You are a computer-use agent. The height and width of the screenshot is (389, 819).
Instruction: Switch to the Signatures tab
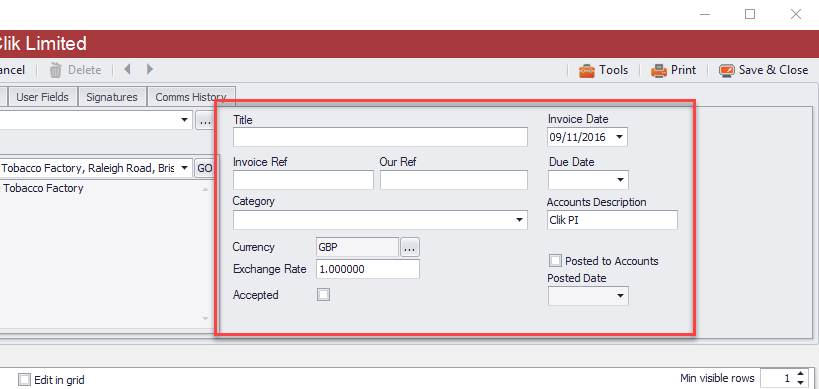[112, 97]
